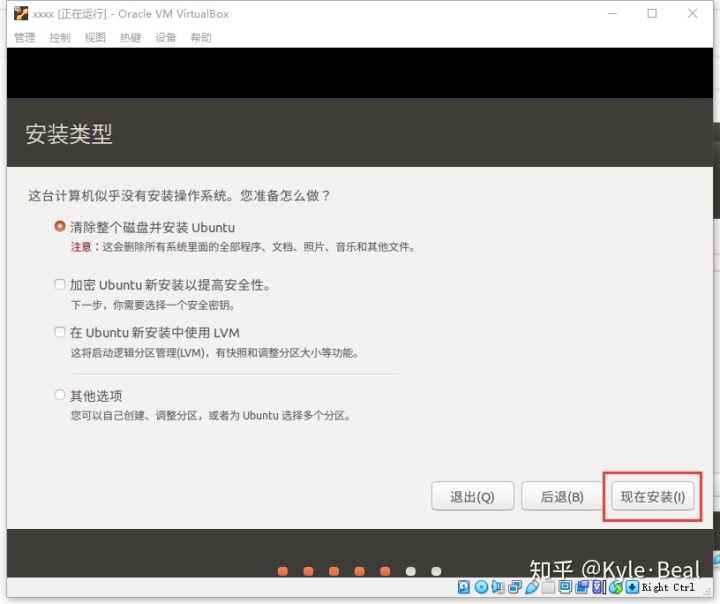Click the VirtualBox window title icon

pyautogui.click(x=21, y=14)
